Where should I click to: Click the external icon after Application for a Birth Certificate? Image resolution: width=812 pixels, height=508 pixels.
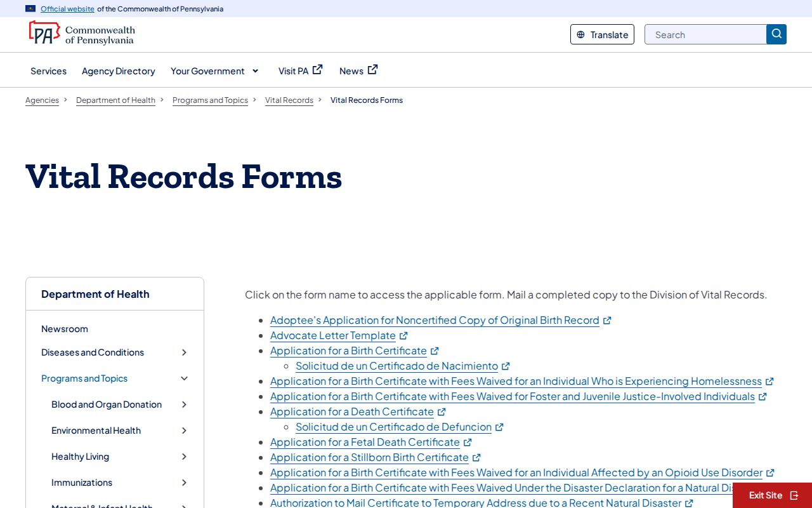(435, 351)
